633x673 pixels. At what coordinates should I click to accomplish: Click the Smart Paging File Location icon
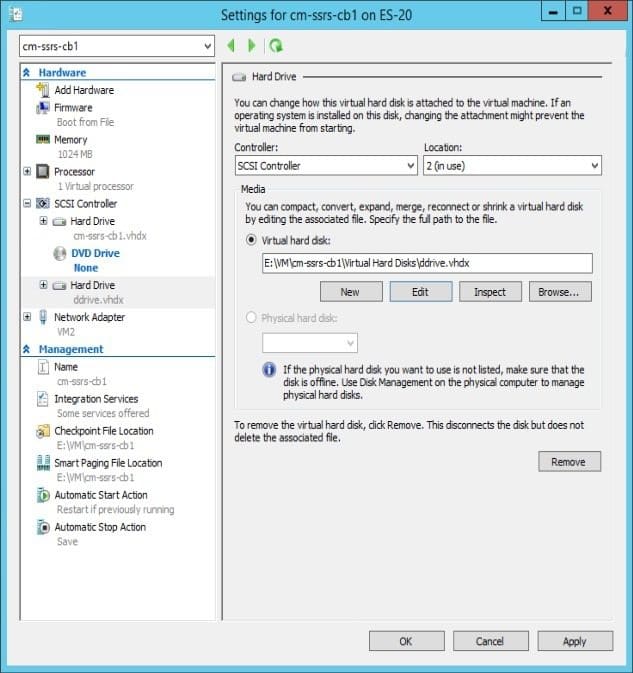pyautogui.click(x=43, y=463)
